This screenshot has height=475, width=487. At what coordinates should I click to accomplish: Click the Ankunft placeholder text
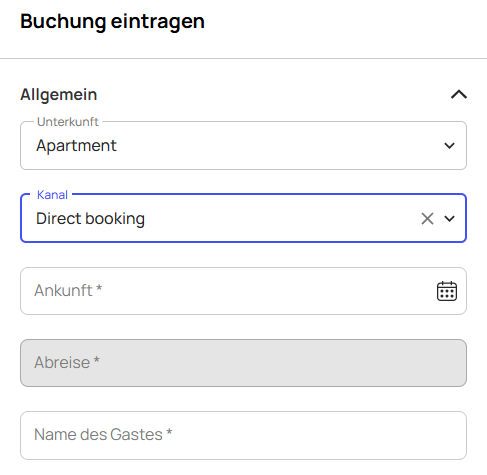pyautogui.click(x=68, y=290)
